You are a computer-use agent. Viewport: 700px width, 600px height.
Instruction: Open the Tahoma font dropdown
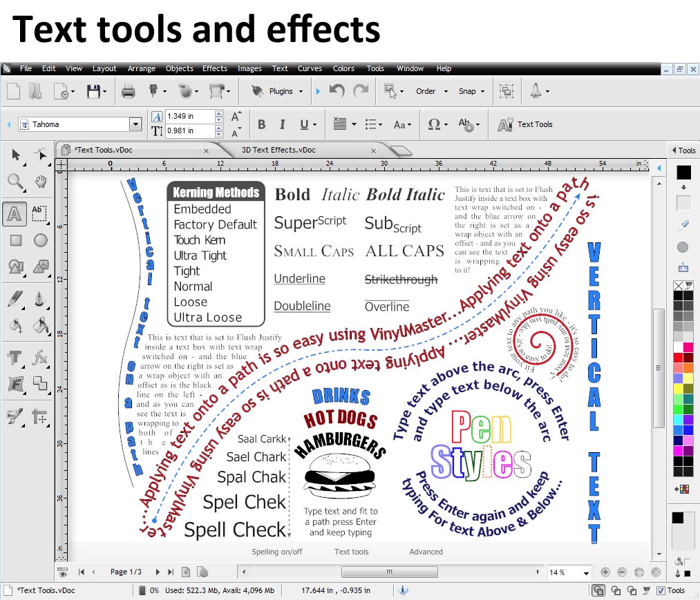(135, 124)
